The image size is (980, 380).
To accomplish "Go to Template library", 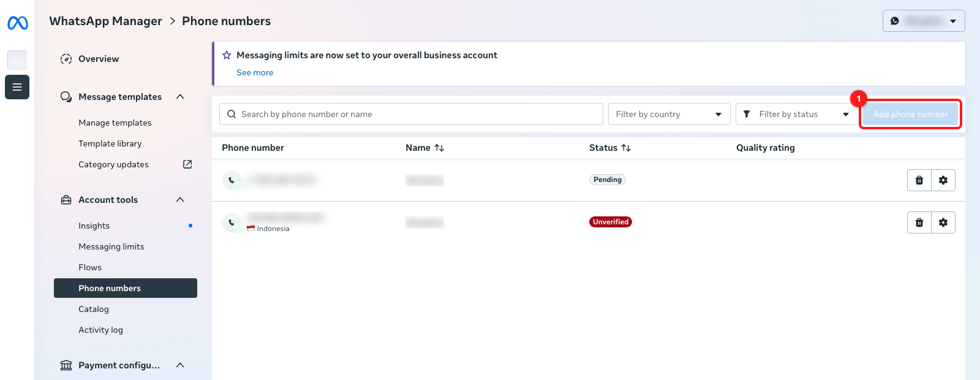I will (110, 143).
